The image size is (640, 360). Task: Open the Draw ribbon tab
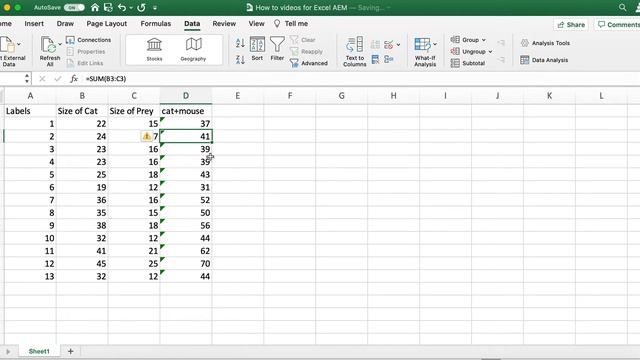click(65, 24)
